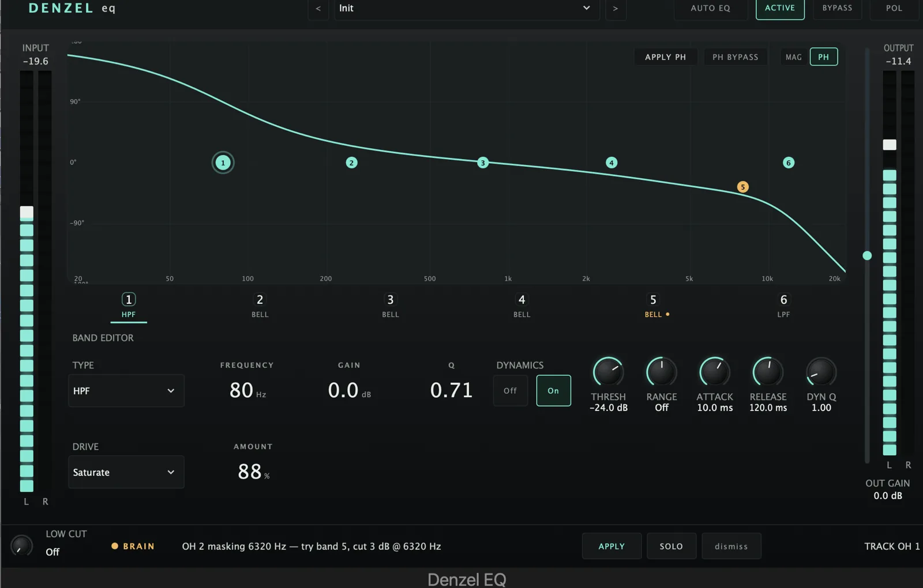
Task: Select the band 4 BELL tab
Action: [521, 306]
